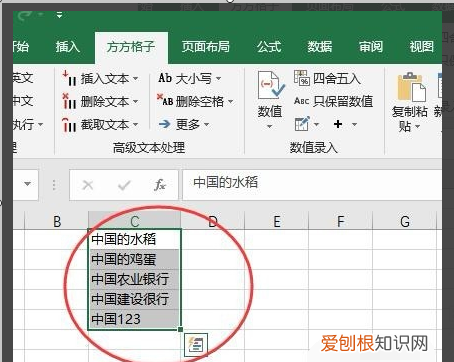The height and width of the screenshot is (362, 454).
Task: Click cell containing 中国建设很行
Action: pos(135,299)
